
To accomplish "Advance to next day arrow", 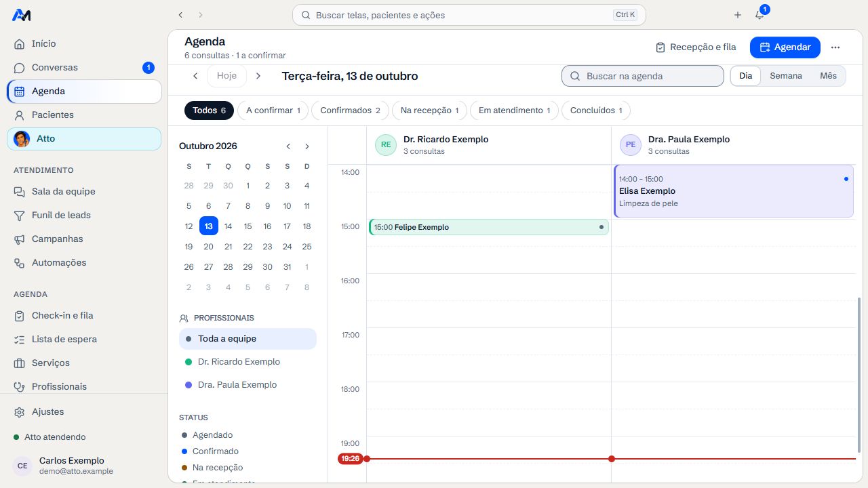I will [x=258, y=76].
